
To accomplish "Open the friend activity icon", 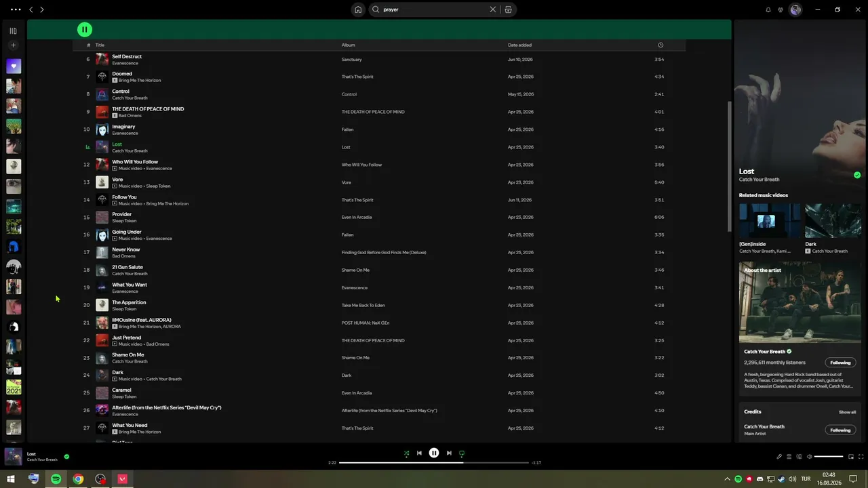I will point(781,9).
